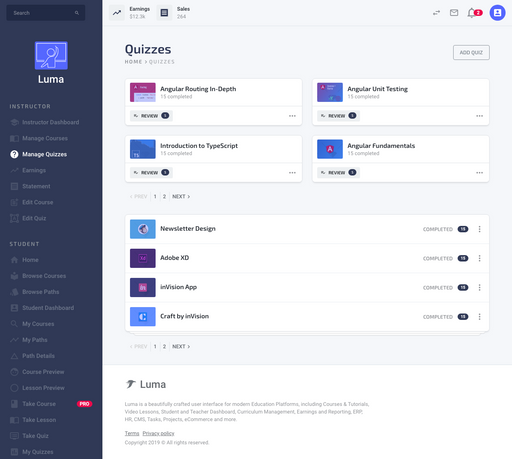Open Earnings in sidebar
The height and width of the screenshot is (459, 512).
[34, 170]
